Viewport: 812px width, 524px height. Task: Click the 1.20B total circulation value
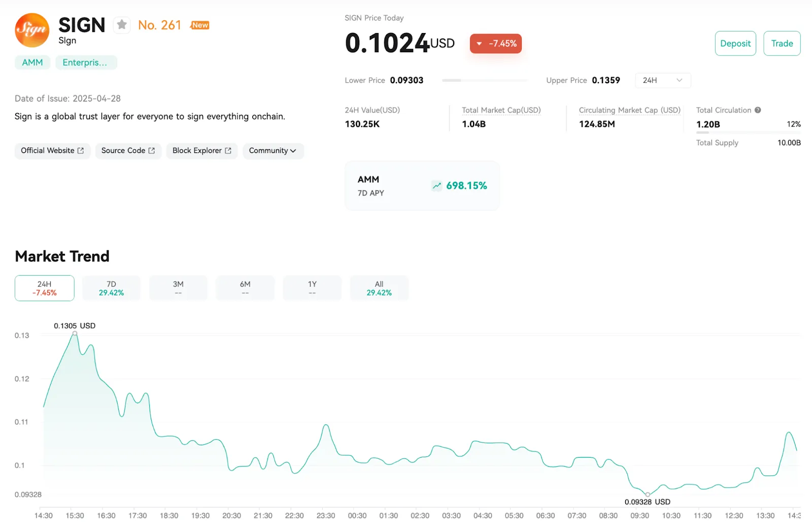point(708,124)
